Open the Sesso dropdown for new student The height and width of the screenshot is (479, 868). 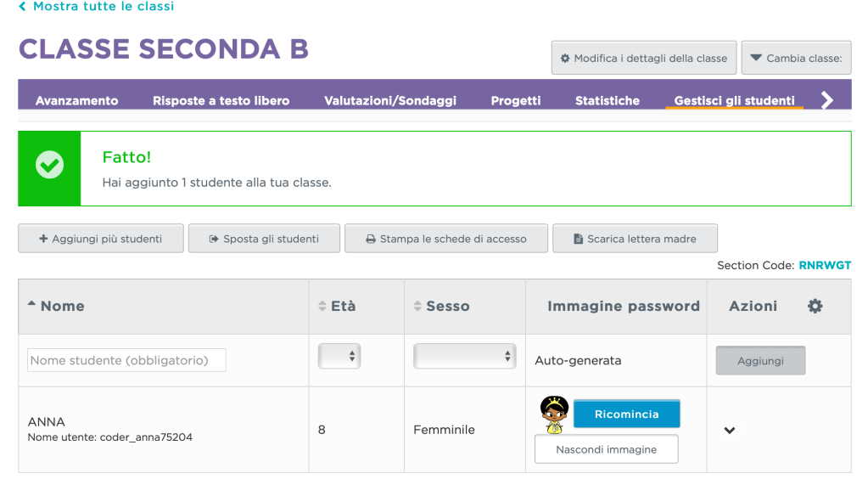pyautogui.click(x=464, y=357)
